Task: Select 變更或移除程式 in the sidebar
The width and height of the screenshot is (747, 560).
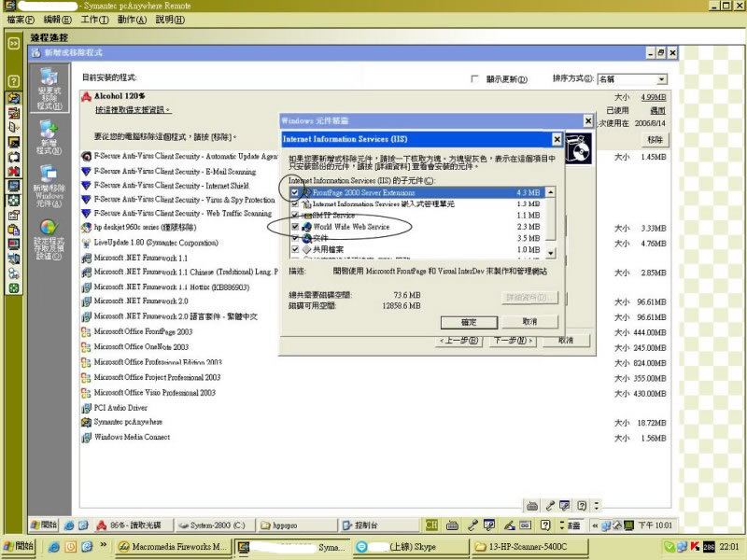Action: click(x=49, y=89)
